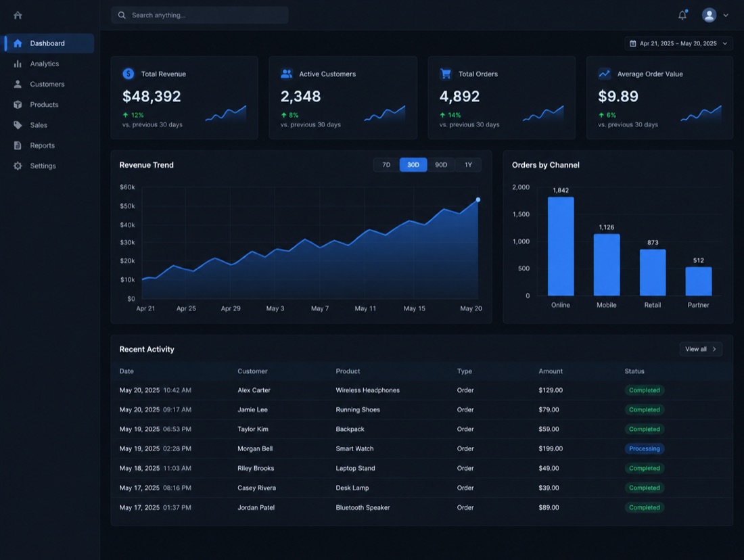Click the Products box icon in sidebar
744x560 pixels.
point(18,104)
